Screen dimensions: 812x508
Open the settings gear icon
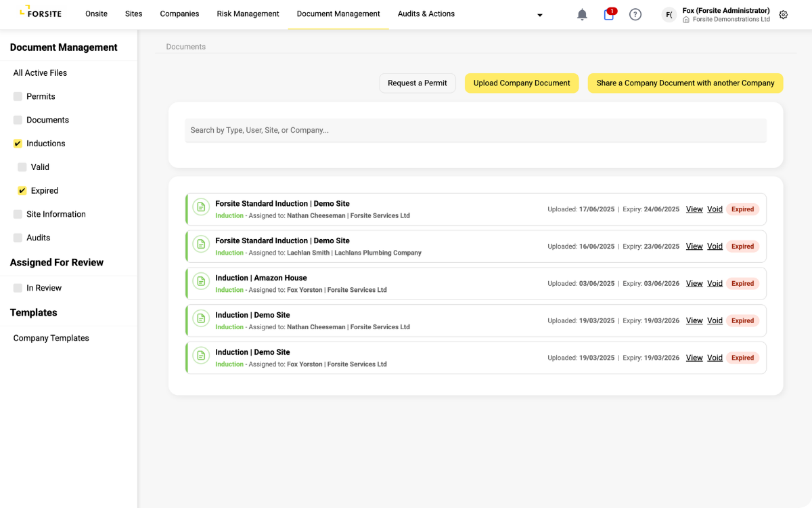(x=783, y=15)
